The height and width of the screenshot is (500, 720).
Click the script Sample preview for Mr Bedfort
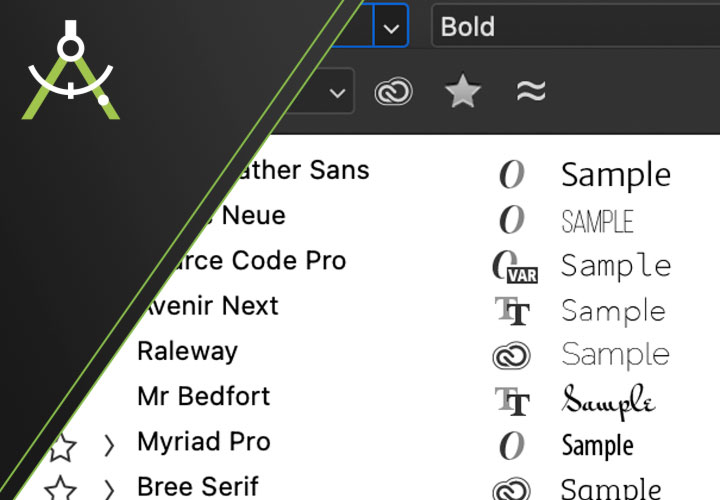(x=608, y=402)
